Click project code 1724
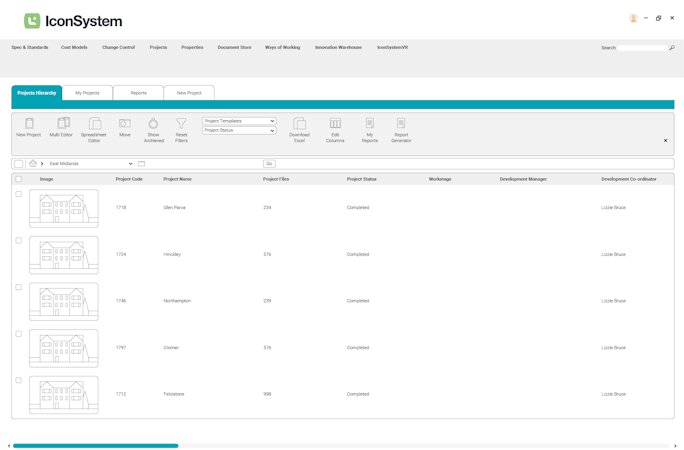The height and width of the screenshot is (450, 684). pos(121,254)
